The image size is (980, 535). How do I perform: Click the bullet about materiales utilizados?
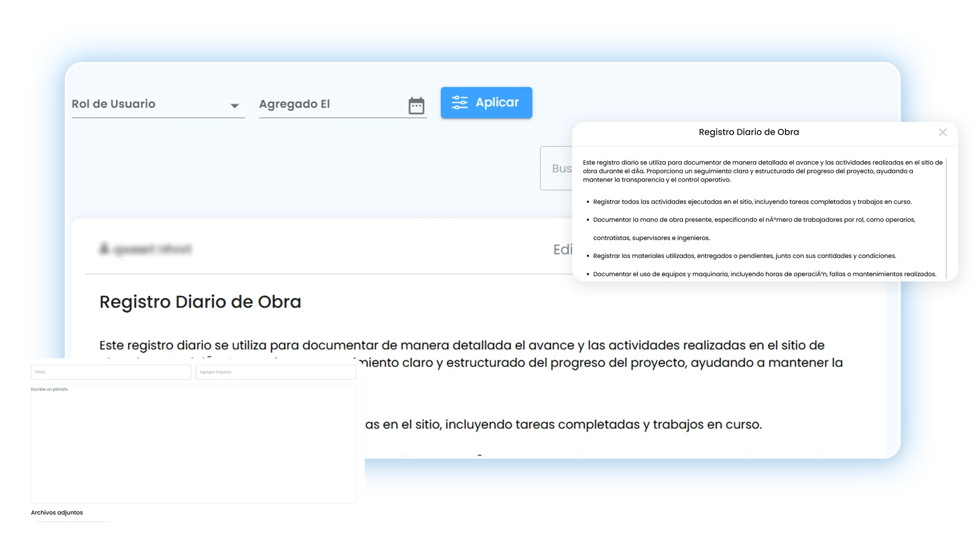coord(744,256)
